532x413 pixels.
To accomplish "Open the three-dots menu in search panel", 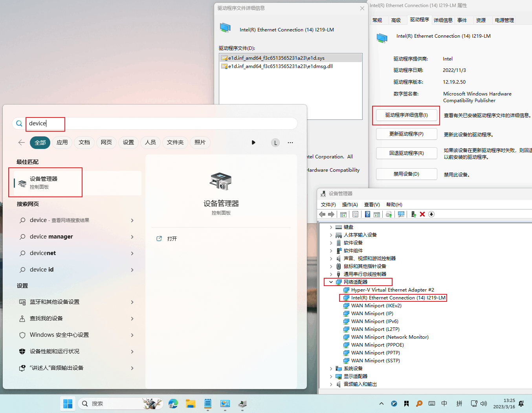I will coord(290,143).
